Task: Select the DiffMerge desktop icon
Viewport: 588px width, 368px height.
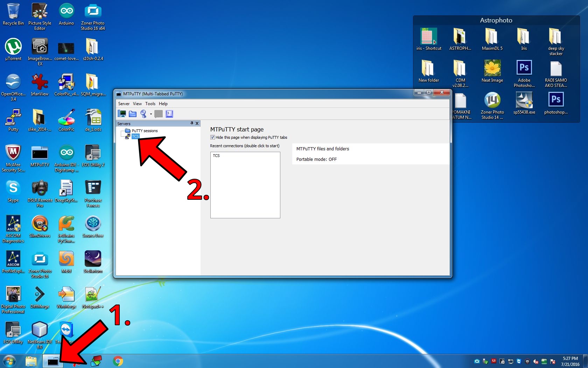Action: point(40,298)
